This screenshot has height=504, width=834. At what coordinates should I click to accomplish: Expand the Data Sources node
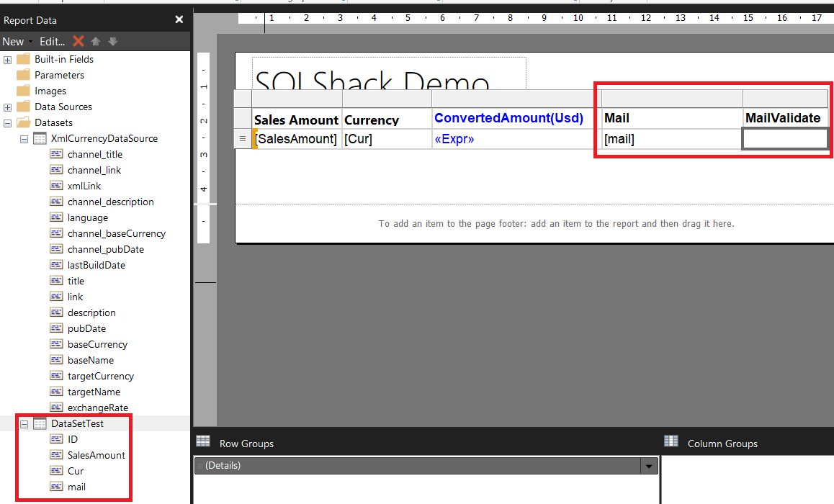[7, 107]
